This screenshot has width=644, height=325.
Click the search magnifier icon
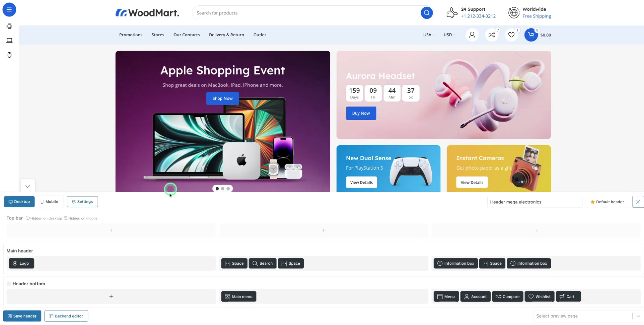(x=427, y=12)
